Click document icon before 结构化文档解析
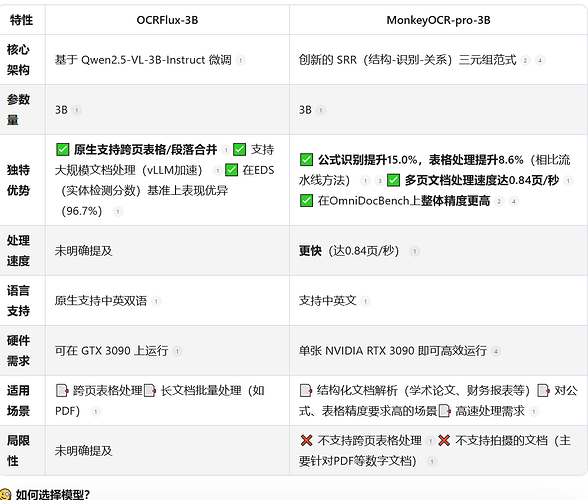588x500 pixels. coord(306,390)
